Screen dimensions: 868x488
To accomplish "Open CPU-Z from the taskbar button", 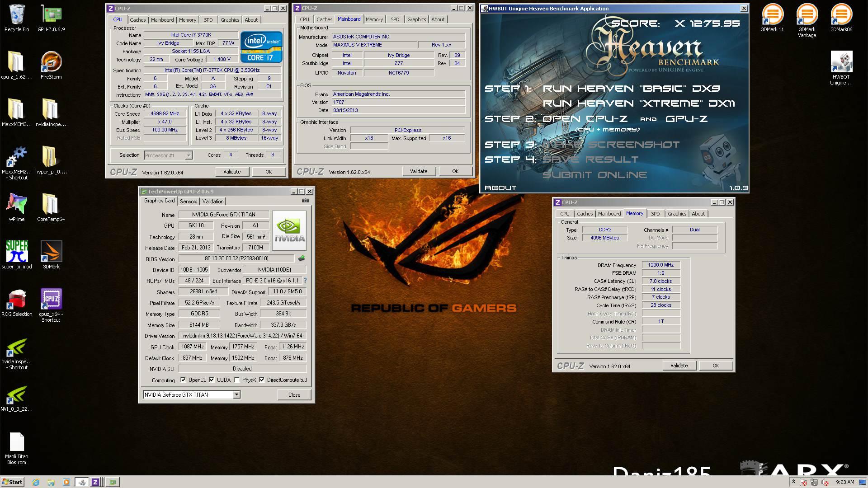I will click(x=95, y=482).
